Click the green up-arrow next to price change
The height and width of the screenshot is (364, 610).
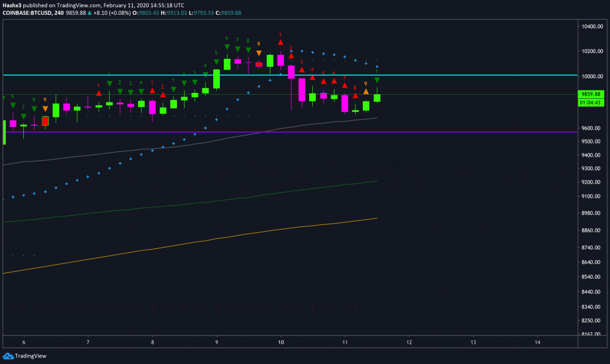[x=89, y=13]
